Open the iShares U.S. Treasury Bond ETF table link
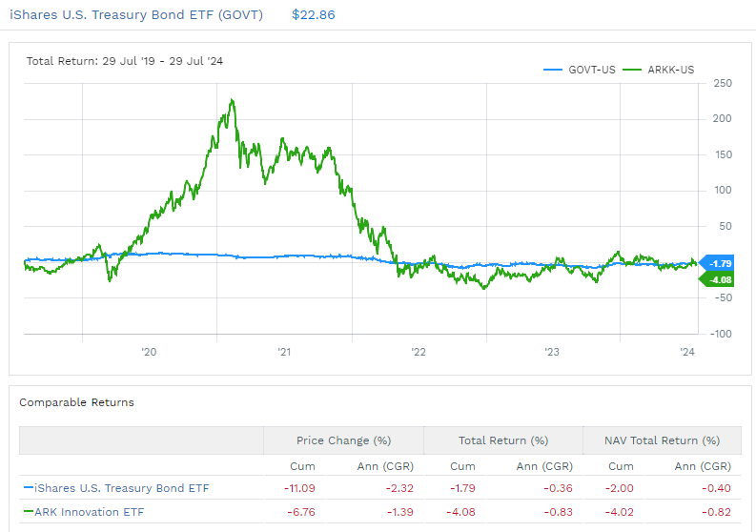This screenshot has width=756, height=532. 122,488
